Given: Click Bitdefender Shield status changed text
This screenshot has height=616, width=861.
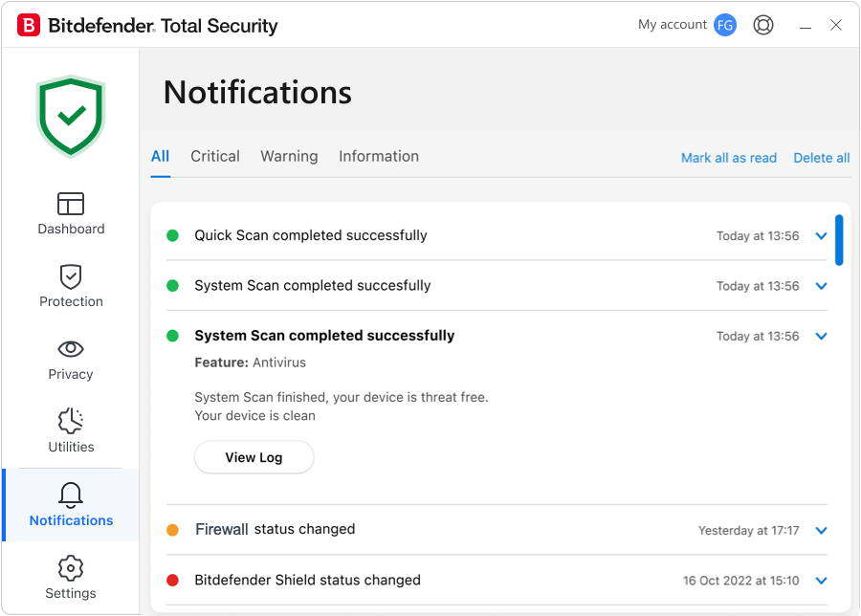Looking at the screenshot, I should [x=307, y=581].
